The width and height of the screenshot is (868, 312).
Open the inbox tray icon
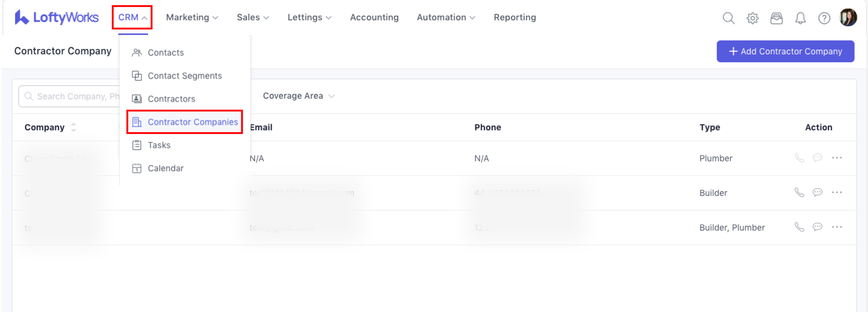[776, 18]
